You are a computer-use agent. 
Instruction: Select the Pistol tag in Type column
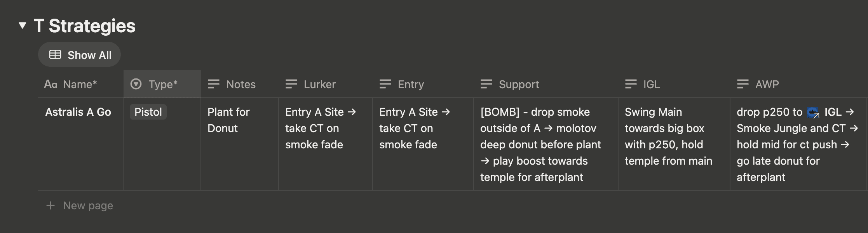[148, 112]
